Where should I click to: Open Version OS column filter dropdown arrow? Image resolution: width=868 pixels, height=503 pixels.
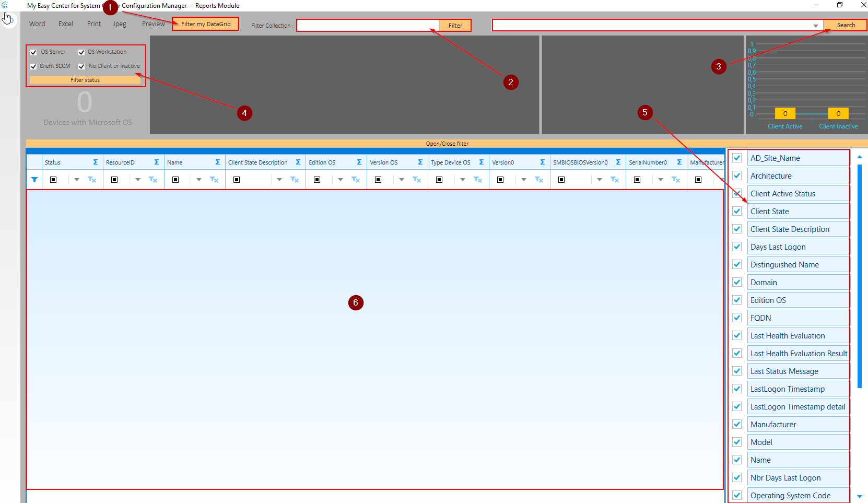(x=402, y=180)
